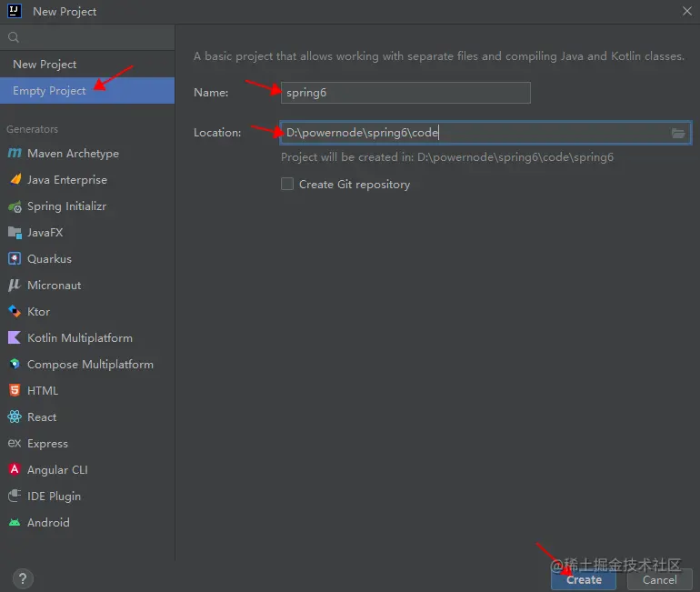The width and height of the screenshot is (700, 592).
Task: Select Ktor label
Action: (38, 312)
